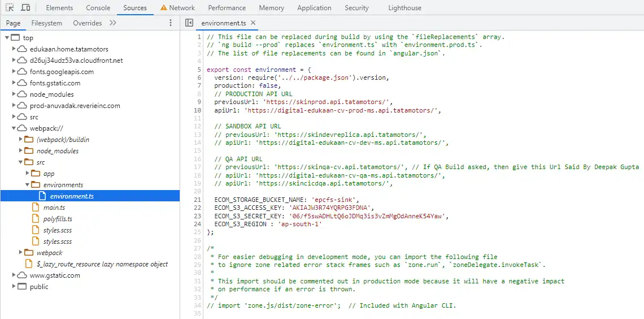
Task: Click line number 22 in gutter
Action: 197,208
